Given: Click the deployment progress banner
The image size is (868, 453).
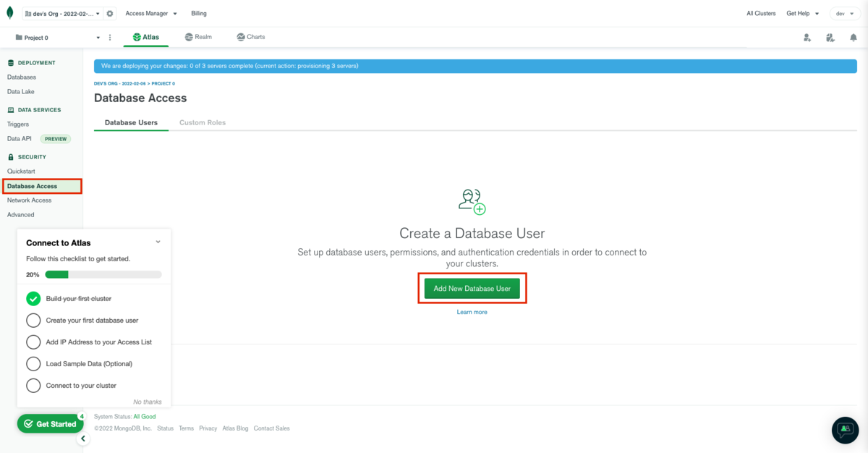Looking at the screenshot, I should [x=475, y=66].
